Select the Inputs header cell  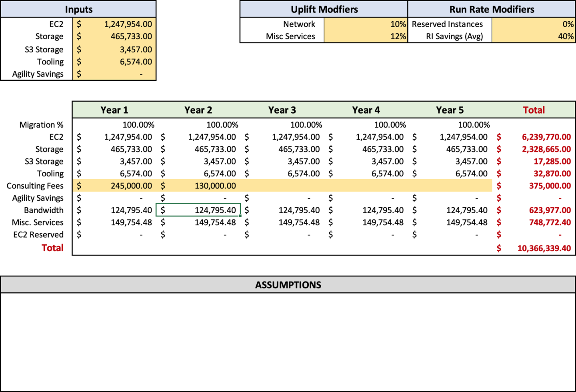(78, 9)
